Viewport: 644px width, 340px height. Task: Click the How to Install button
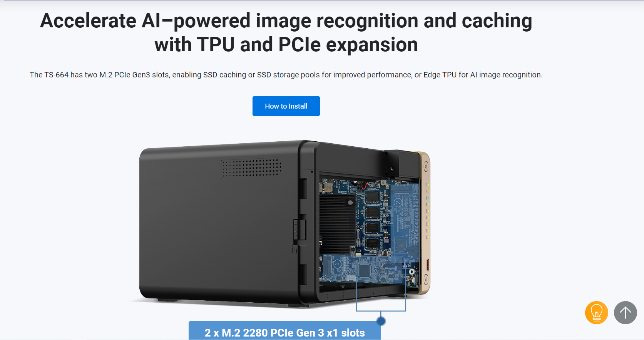coord(286,106)
